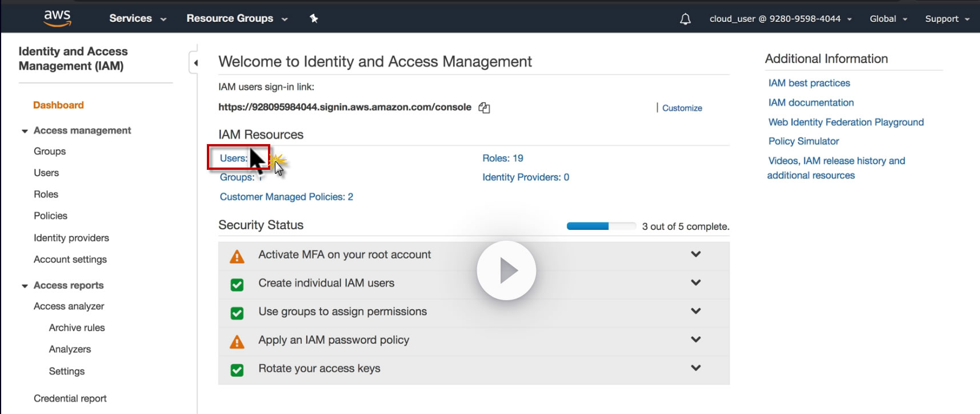Click green check beside Use groups to assign permissions
The height and width of the screenshot is (414, 980).
pyautogui.click(x=237, y=313)
